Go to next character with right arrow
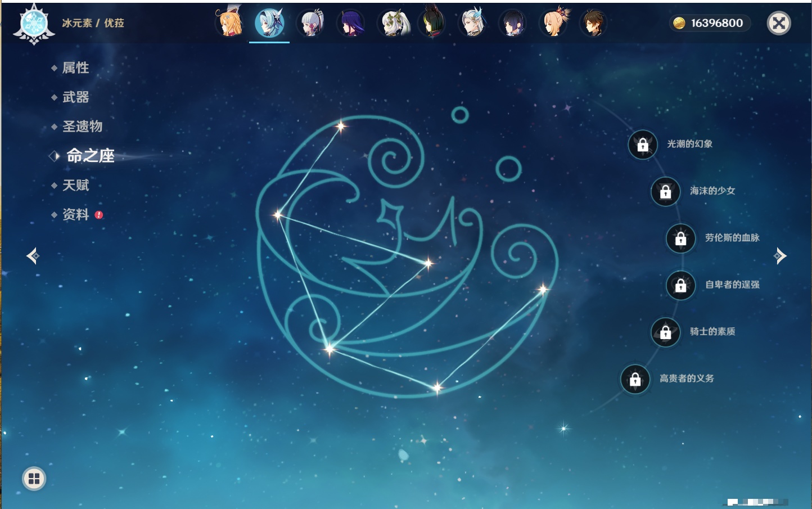Screen dimensions: 812x509 click(x=780, y=256)
